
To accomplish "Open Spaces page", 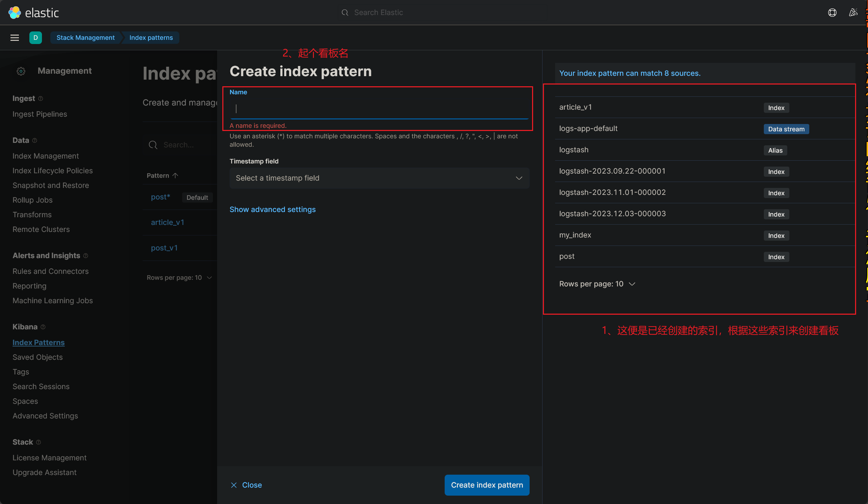I will (25, 401).
